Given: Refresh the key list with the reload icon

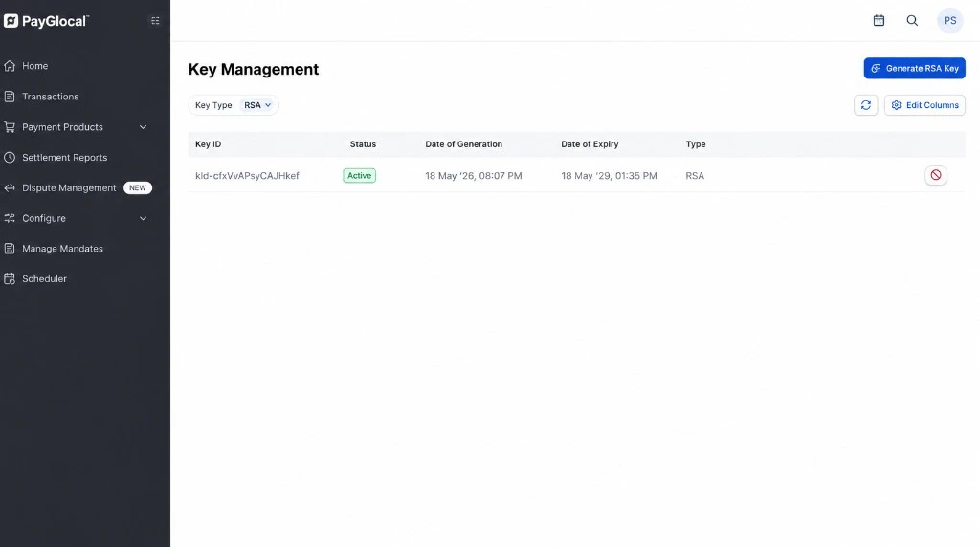Looking at the screenshot, I should coord(865,105).
